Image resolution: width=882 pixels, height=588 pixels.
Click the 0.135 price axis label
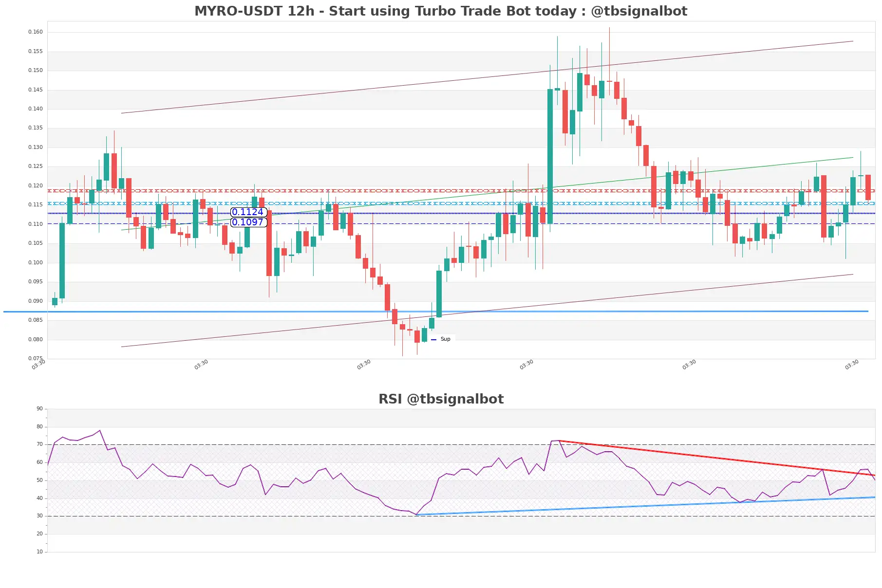coord(36,128)
